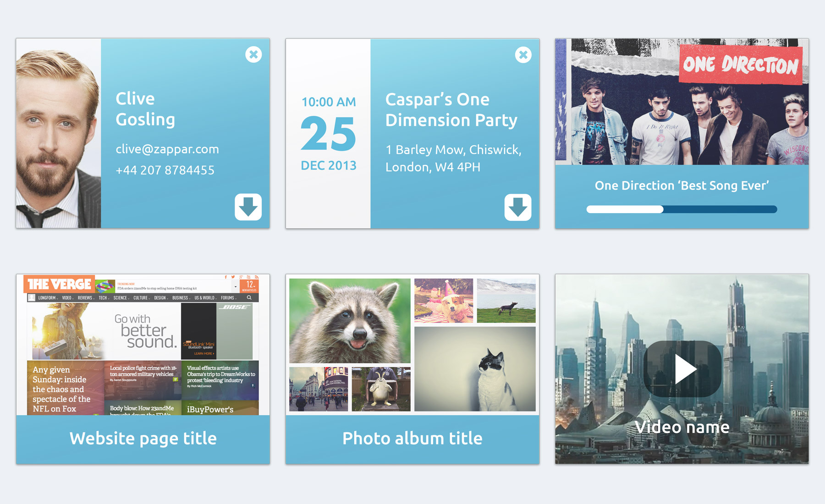Open the Science menu on The Verge
This screenshot has height=504, width=825.
pyautogui.click(x=121, y=298)
